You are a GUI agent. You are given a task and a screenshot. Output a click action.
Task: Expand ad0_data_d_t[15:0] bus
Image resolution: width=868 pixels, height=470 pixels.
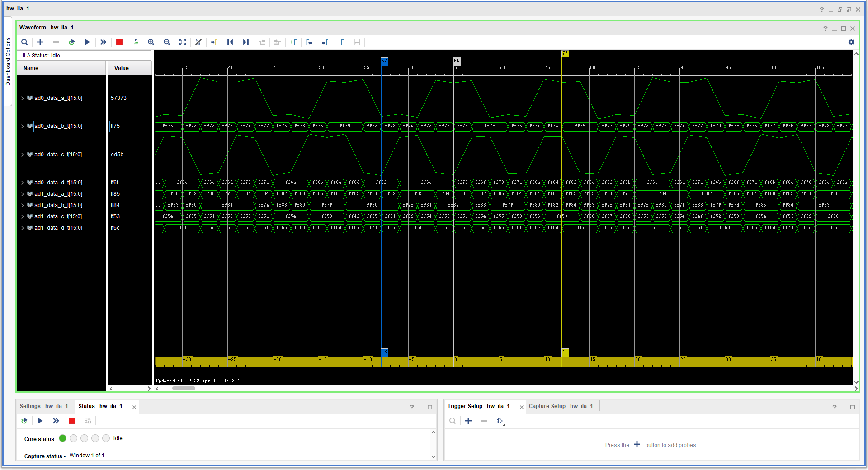[23, 183]
